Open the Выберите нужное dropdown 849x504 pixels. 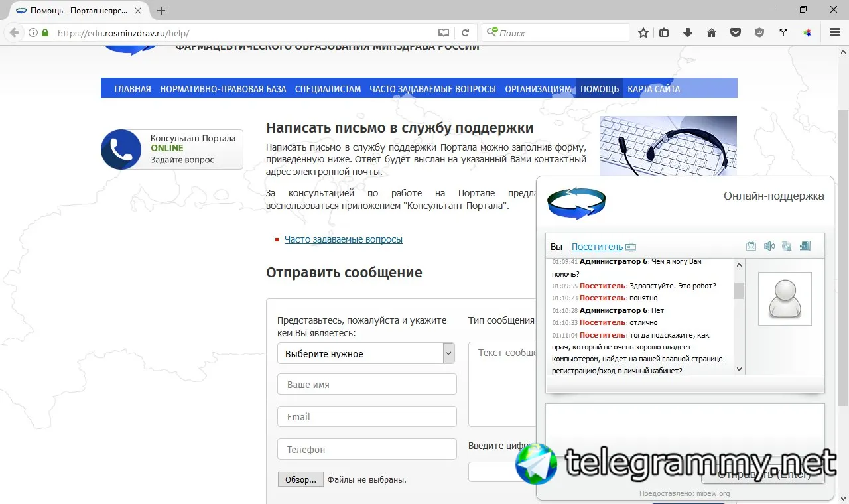click(x=365, y=353)
